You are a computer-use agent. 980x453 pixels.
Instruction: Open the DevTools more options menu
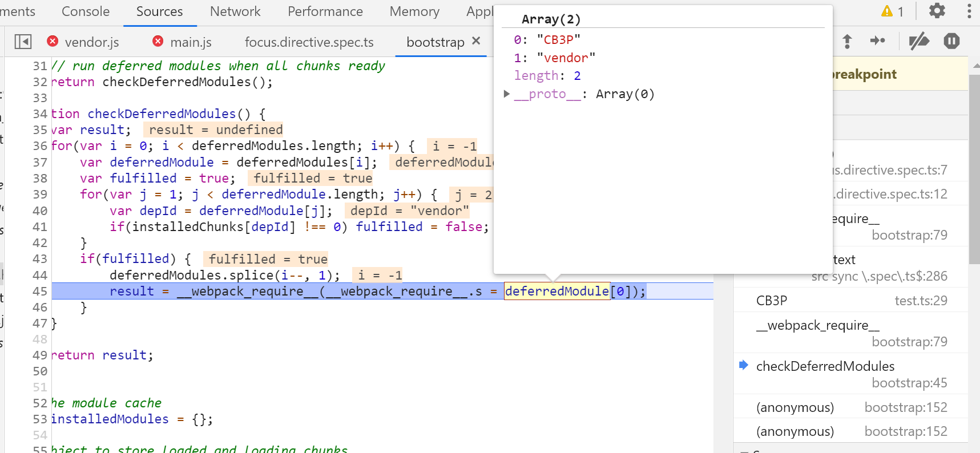click(969, 11)
